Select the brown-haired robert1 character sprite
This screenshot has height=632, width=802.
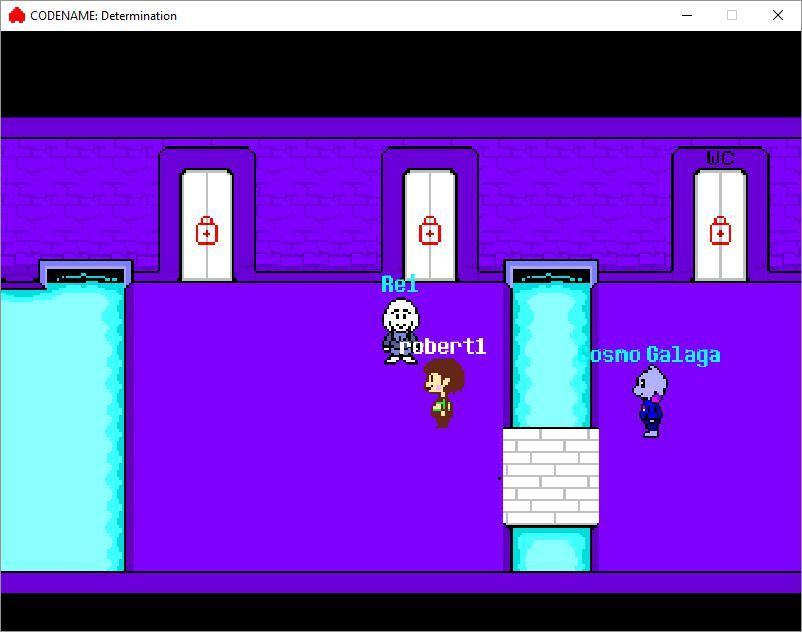tap(443, 393)
